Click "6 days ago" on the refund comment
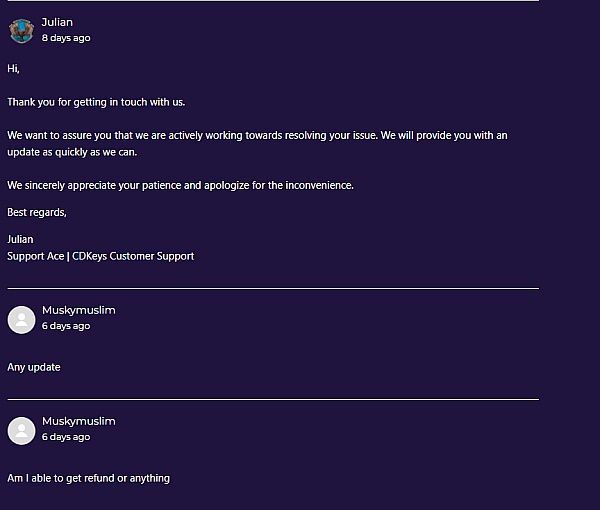Viewport: 600px width, 510px height. [66, 437]
